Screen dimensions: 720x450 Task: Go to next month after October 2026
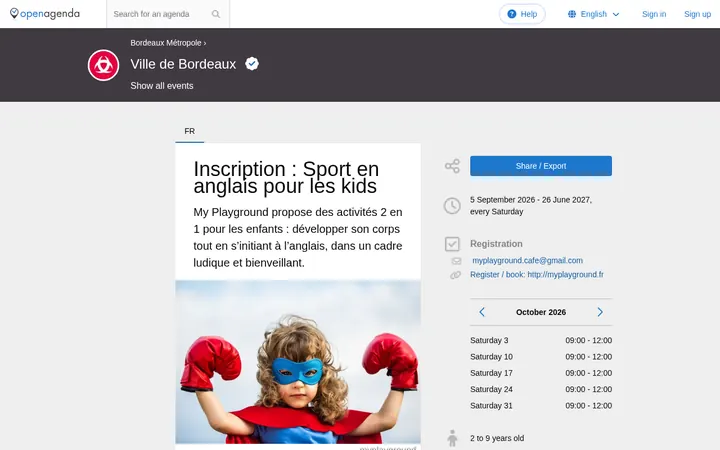600,312
